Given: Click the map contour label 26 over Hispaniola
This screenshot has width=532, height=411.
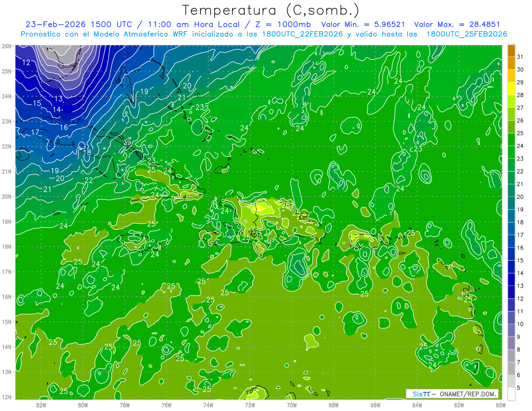Looking at the screenshot, I should [286, 205].
